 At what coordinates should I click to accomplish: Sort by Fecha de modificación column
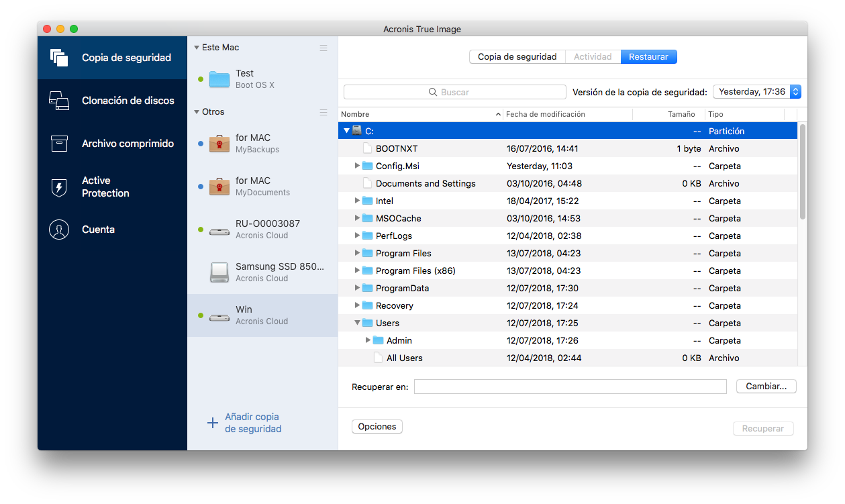coord(568,114)
